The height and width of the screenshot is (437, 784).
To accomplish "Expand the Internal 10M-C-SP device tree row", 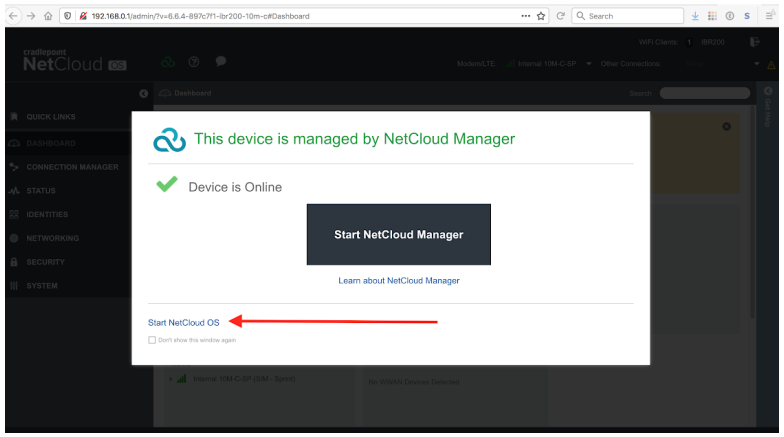I will 171,378.
